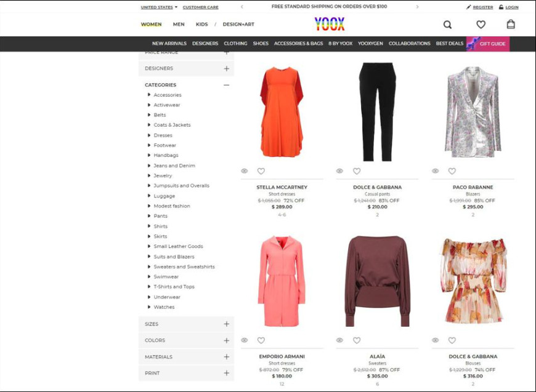The width and height of the screenshot is (536, 392).
Task: Quick view Dolce & Gabbana blouse eye icon
Action: [x=435, y=340]
